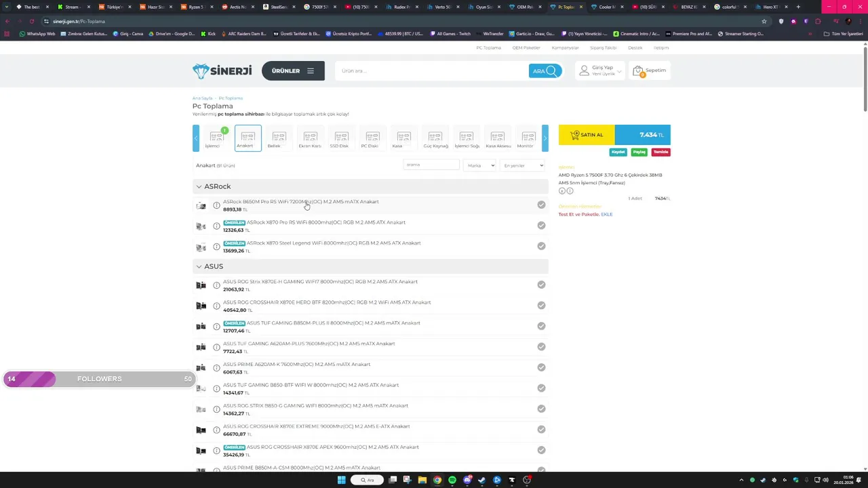Select the Monitör category icon
Screen dimensions: 868x488
[x=528, y=138]
